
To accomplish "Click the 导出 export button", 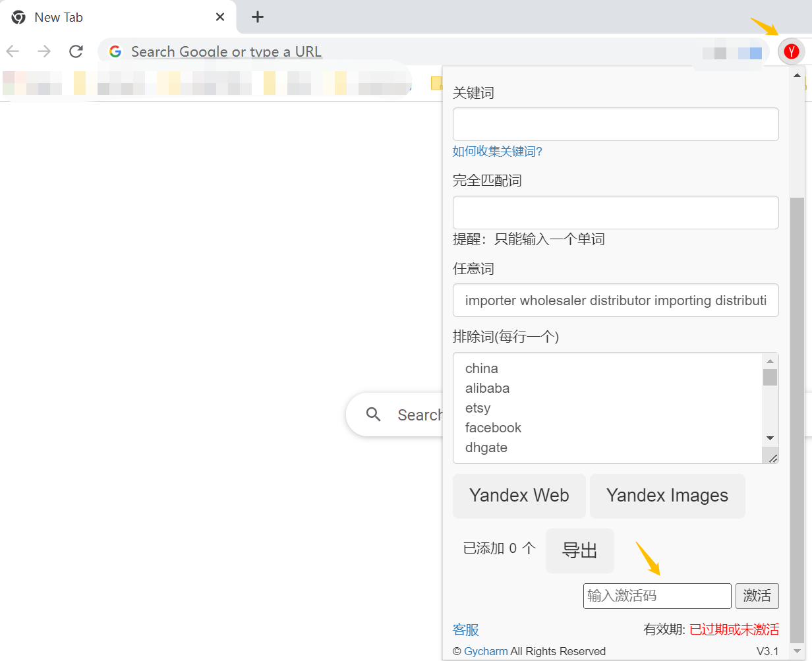I will click(x=580, y=551).
